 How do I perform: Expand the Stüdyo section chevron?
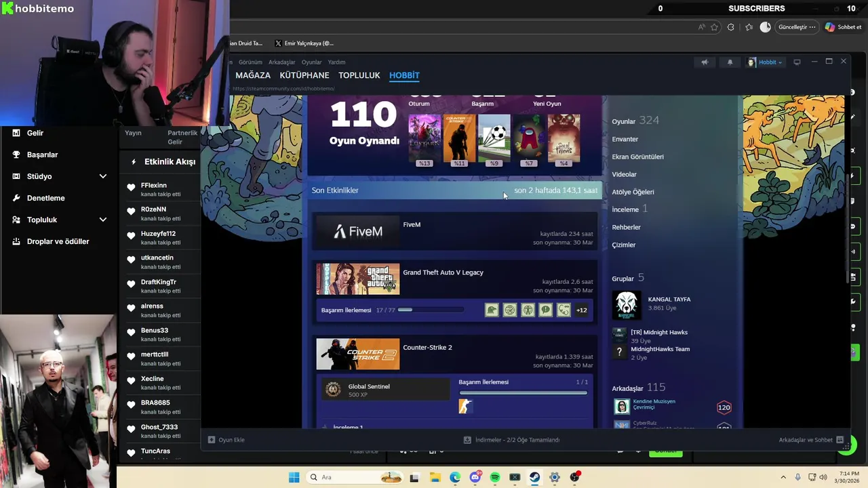(103, 176)
